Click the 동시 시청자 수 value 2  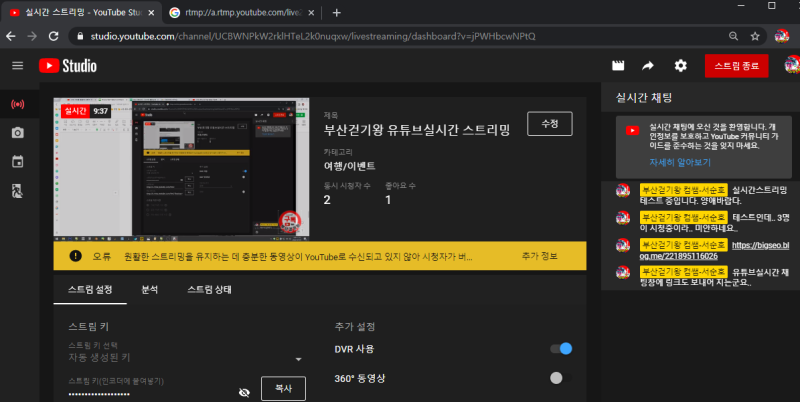pyautogui.click(x=327, y=200)
